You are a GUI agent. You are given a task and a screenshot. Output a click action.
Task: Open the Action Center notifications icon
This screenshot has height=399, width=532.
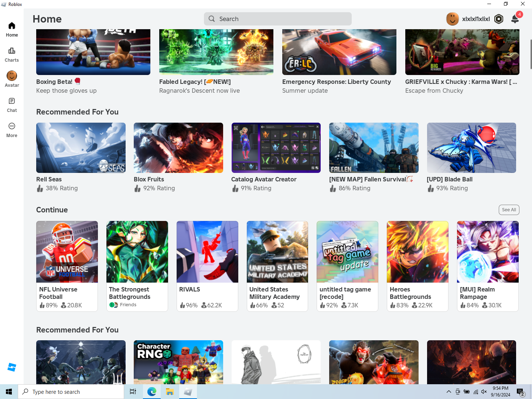pos(521,392)
